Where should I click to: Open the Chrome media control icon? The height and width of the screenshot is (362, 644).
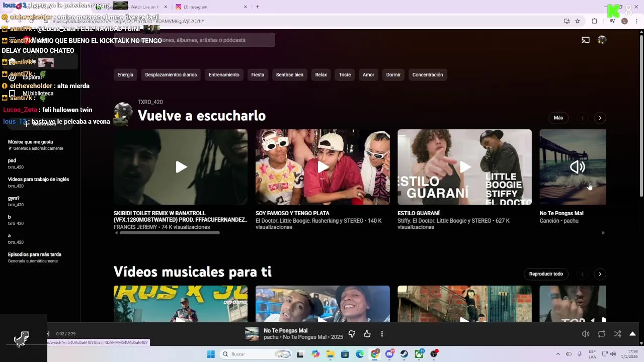pos(612,21)
